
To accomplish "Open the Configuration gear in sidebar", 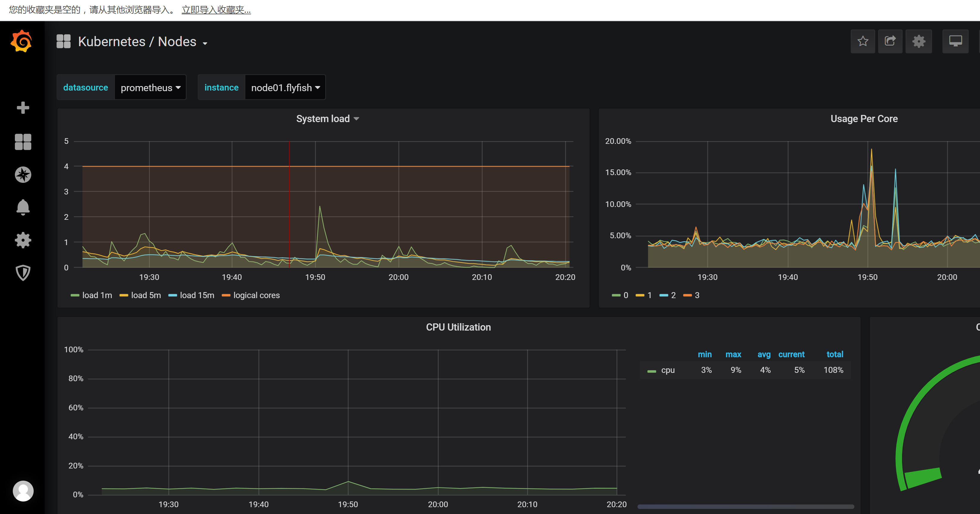I will click(x=23, y=240).
